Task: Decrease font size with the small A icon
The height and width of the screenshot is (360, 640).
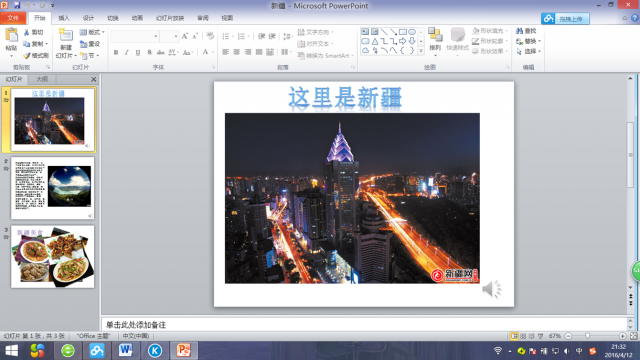Action: [195, 36]
